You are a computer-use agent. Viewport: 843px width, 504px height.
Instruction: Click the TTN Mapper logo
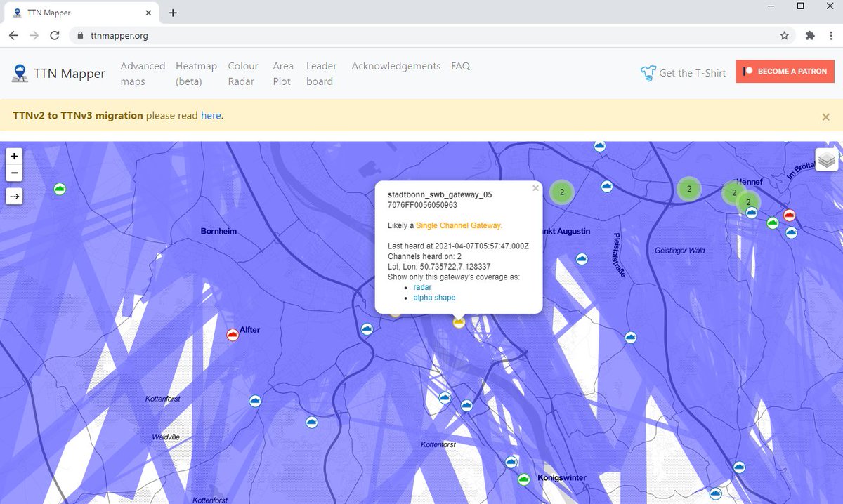pyautogui.click(x=59, y=74)
